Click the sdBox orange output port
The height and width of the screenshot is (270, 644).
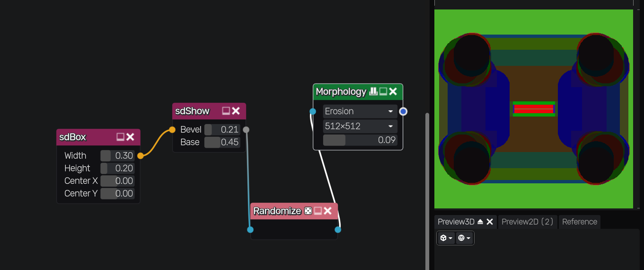(x=140, y=155)
